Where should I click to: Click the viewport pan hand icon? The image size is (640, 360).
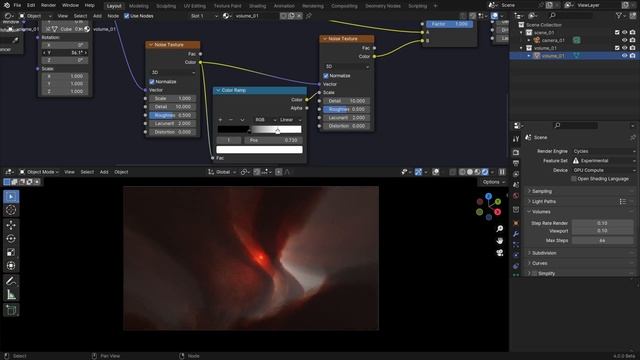coord(500,241)
